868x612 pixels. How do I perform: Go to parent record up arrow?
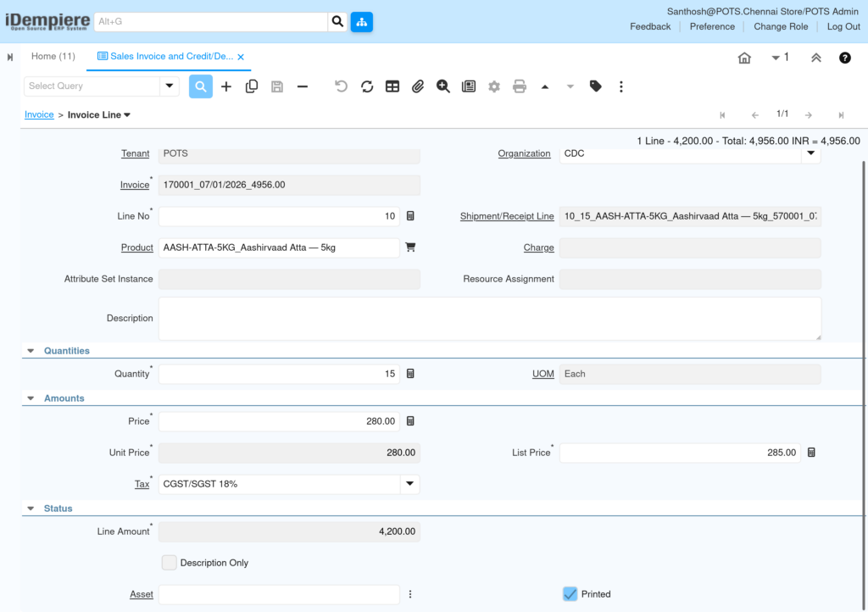click(x=545, y=86)
